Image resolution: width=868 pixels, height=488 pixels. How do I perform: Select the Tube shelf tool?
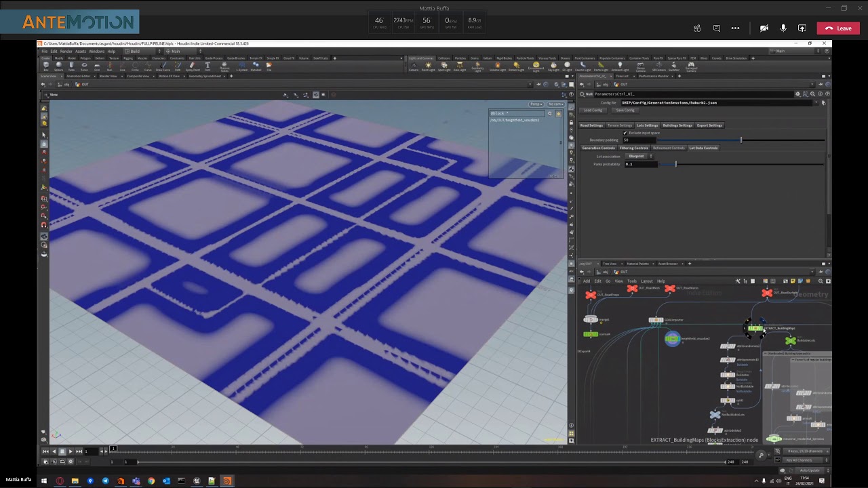[x=71, y=66]
